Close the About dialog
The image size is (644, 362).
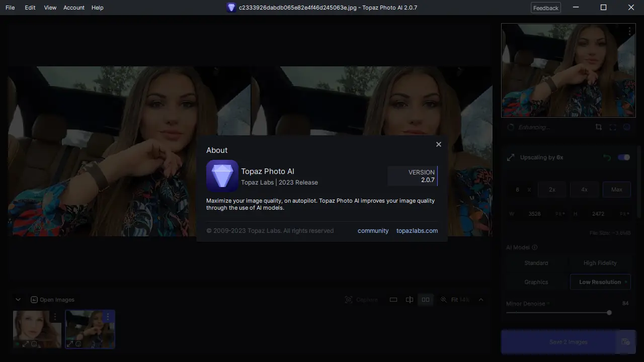(438, 144)
